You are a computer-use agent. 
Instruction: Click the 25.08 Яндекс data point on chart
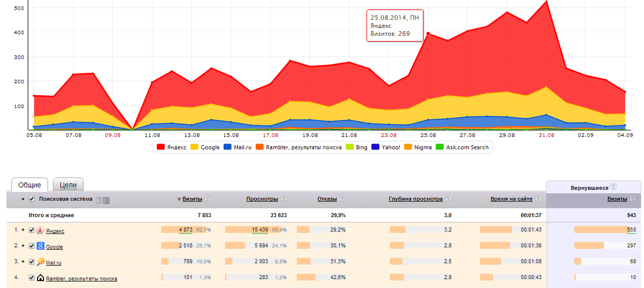[428, 33]
